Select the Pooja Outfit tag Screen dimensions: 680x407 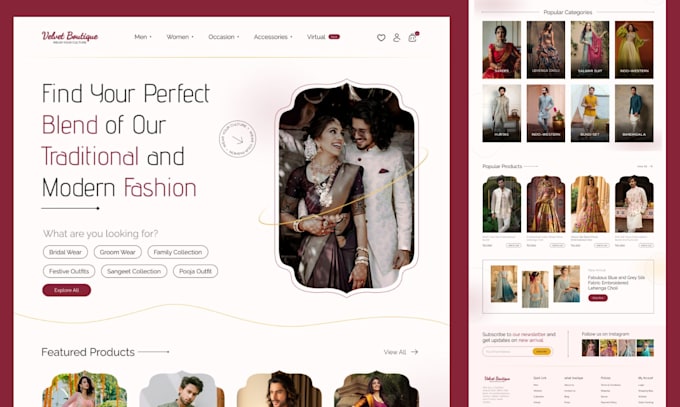click(x=196, y=271)
